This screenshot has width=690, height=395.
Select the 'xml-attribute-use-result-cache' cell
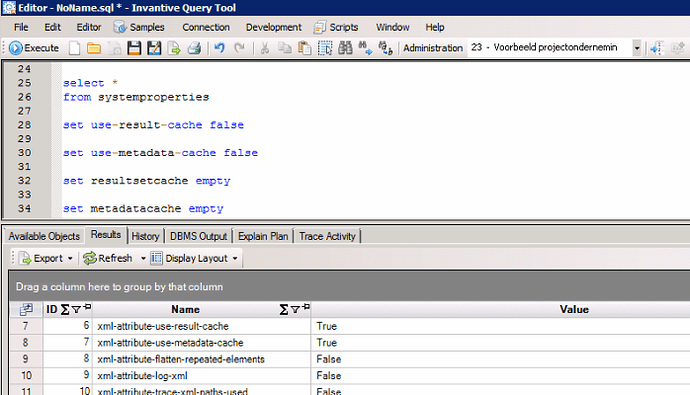(x=201, y=326)
